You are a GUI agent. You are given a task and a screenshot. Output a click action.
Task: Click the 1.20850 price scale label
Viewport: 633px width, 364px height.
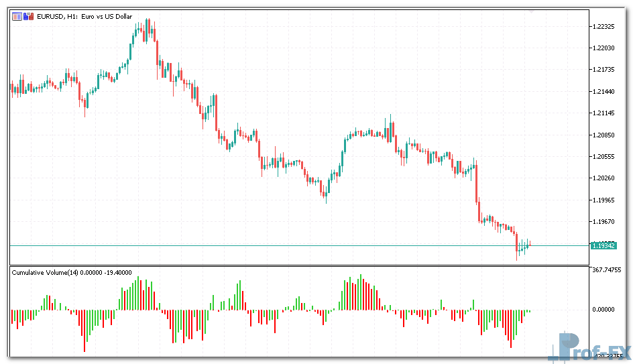(x=603, y=135)
